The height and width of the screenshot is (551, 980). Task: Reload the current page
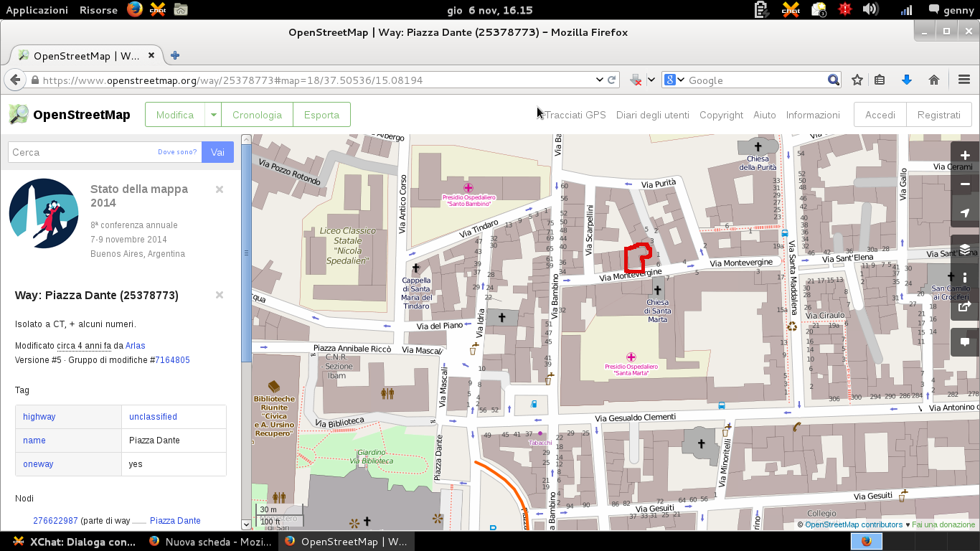[612, 80]
